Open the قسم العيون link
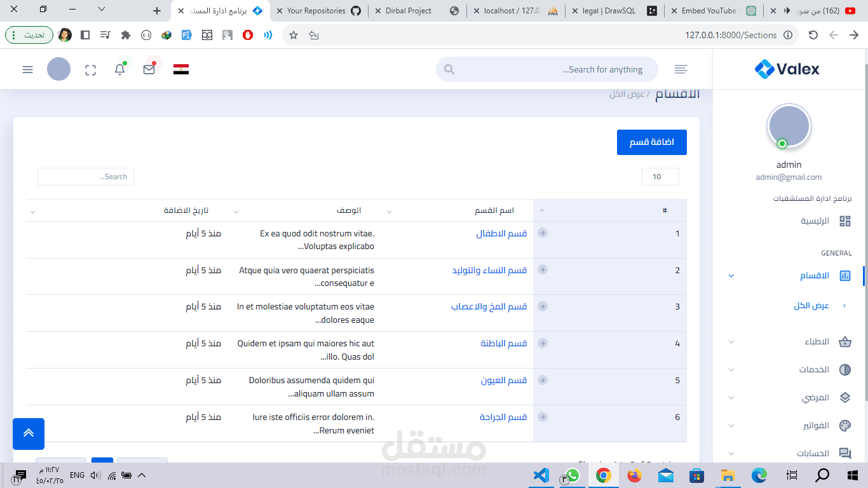Image resolution: width=868 pixels, height=488 pixels. [504, 381]
